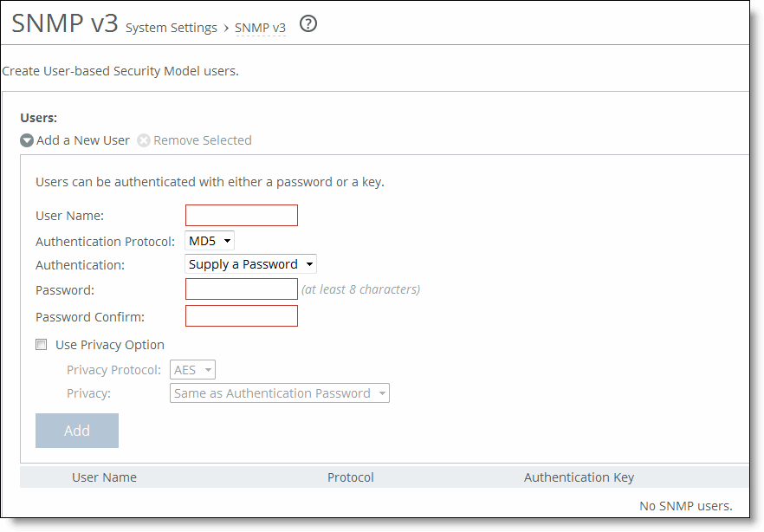Open the SNMP v3 help icon
764x532 pixels.
[x=308, y=24]
